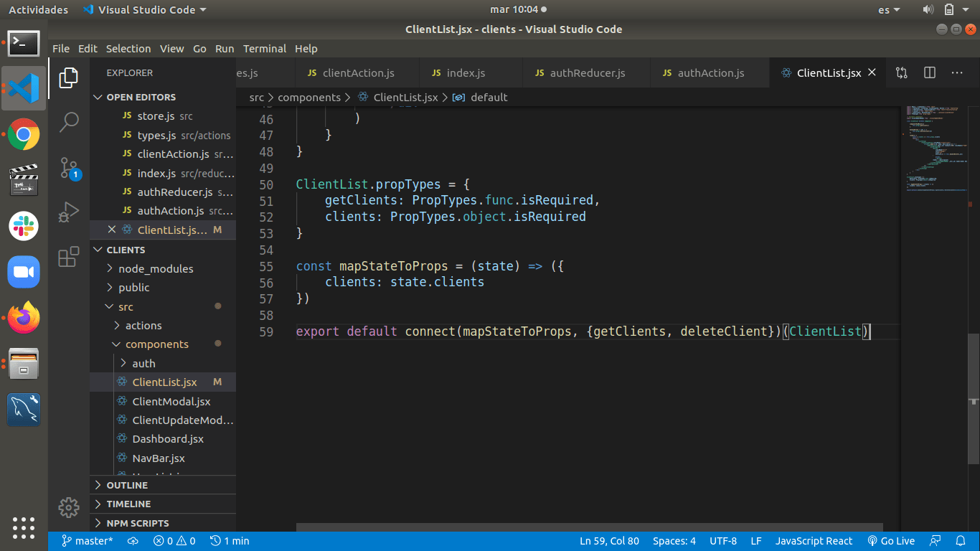Image resolution: width=980 pixels, height=551 pixels.
Task: Open the Extensions view icon
Action: (69, 257)
